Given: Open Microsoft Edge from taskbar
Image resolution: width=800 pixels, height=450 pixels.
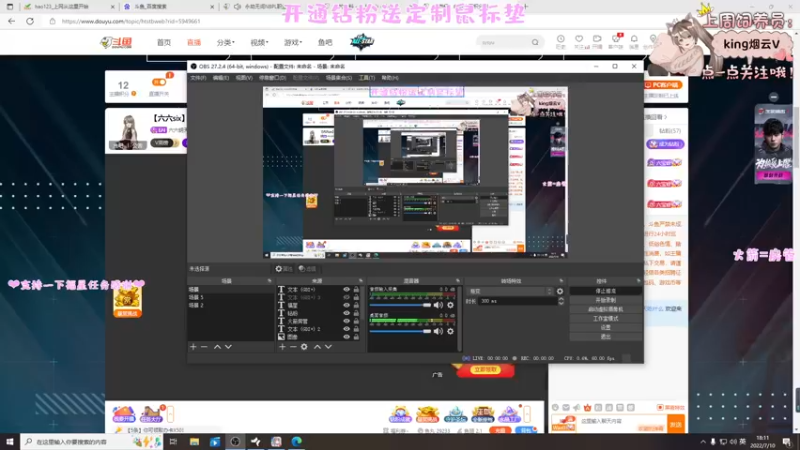Looking at the screenshot, I should tap(296, 441).
